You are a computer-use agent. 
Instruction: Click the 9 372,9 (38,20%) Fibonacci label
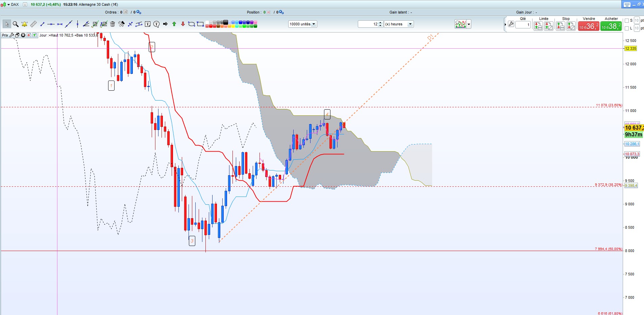(608, 185)
